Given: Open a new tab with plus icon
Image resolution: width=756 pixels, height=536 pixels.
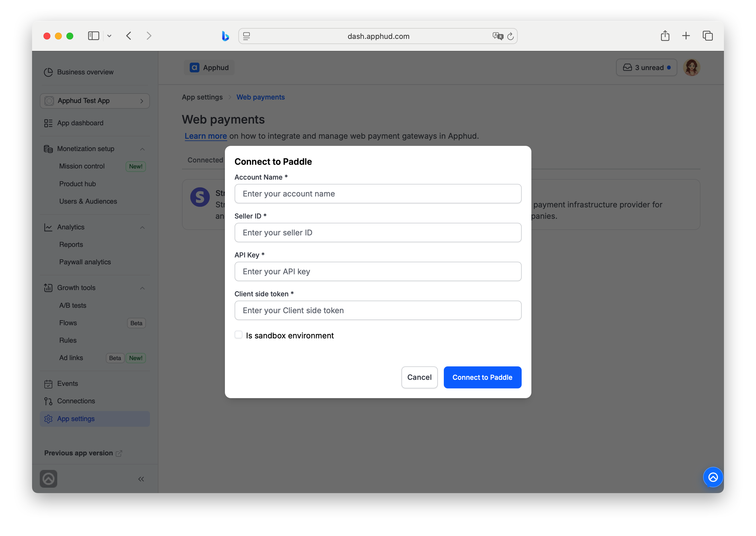Looking at the screenshot, I should click(x=686, y=36).
